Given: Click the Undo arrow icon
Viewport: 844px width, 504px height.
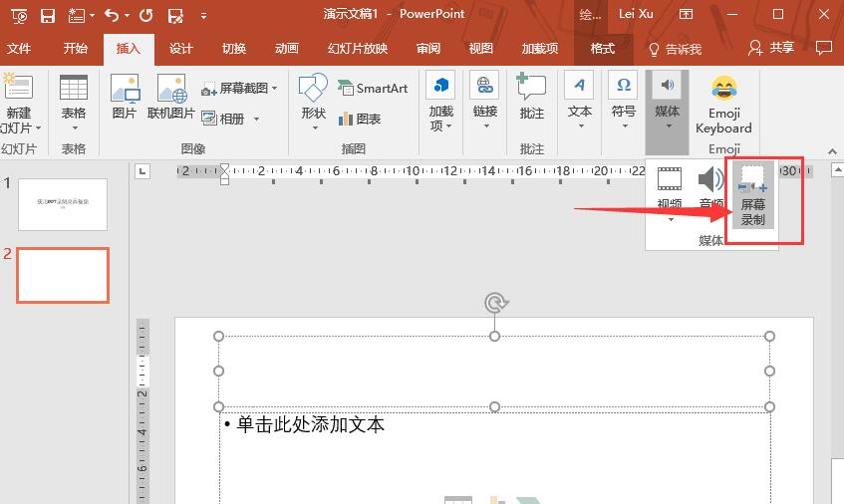Looking at the screenshot, I should [112, 16].
